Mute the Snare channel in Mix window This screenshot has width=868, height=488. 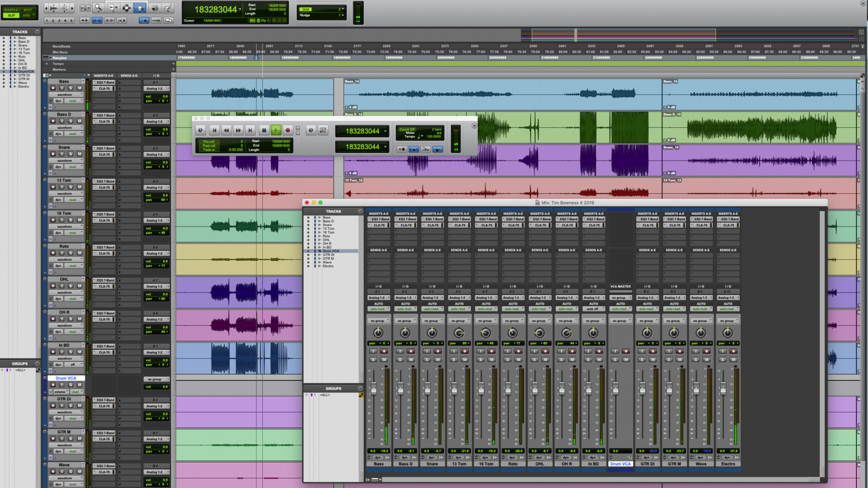pyautogui.click(x=438, y=359)
